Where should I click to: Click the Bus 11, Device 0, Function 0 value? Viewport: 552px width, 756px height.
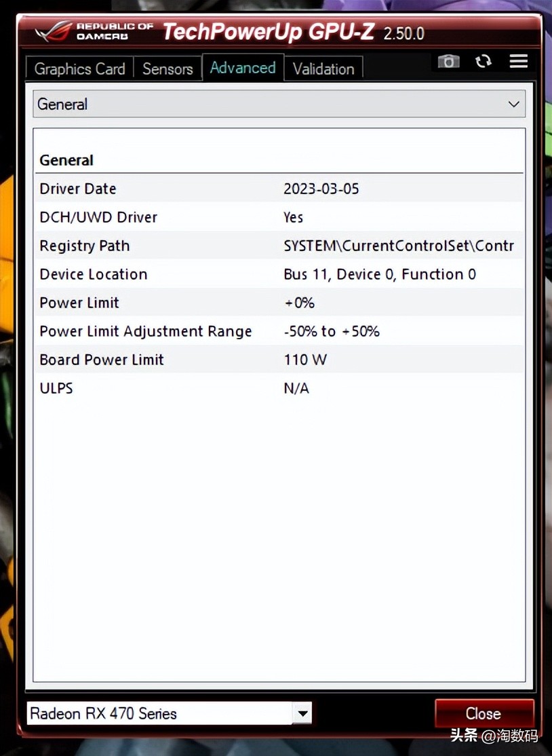click(380, 274)
